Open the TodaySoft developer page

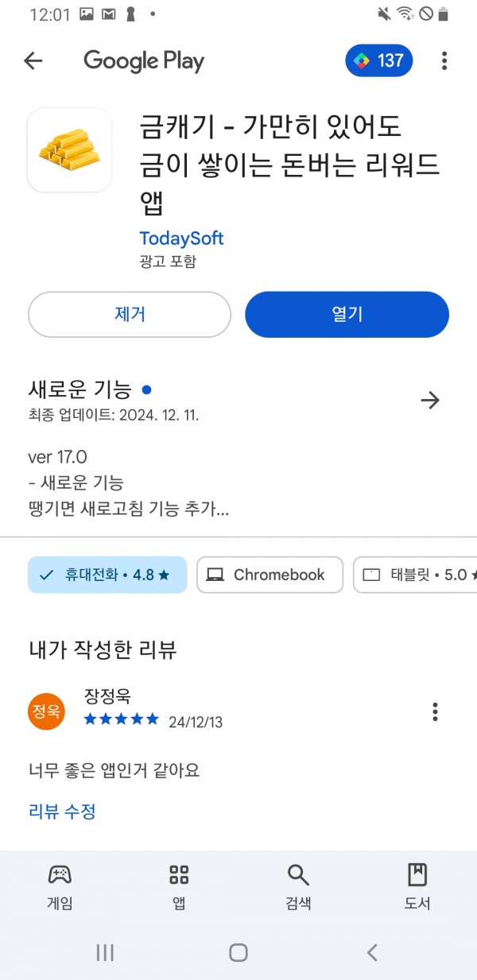tap(181, 238)
